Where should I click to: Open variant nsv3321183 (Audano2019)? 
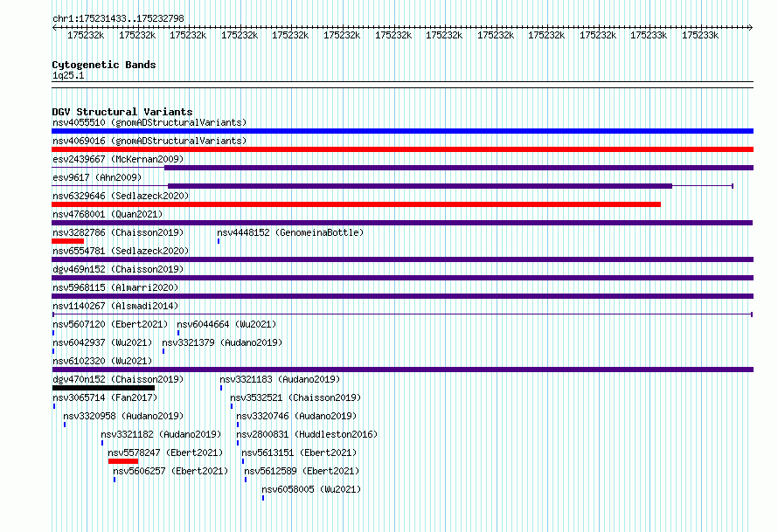(280, 379)
